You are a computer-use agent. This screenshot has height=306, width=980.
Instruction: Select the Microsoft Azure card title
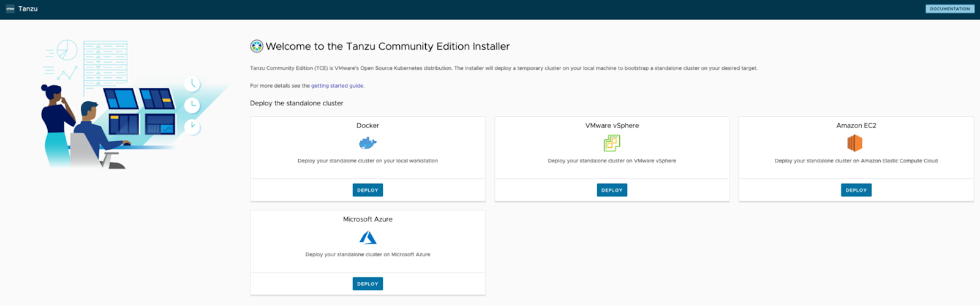pos(367,220)
